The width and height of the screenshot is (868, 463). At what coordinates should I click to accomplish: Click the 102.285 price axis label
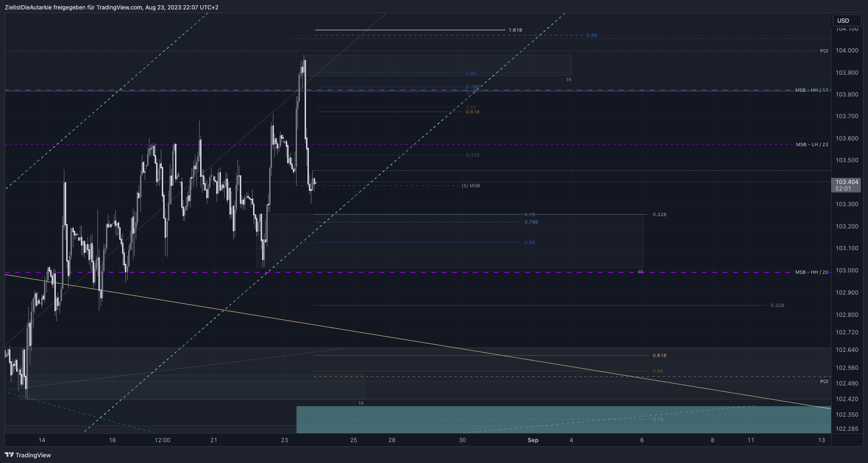[x=847, y=429]
